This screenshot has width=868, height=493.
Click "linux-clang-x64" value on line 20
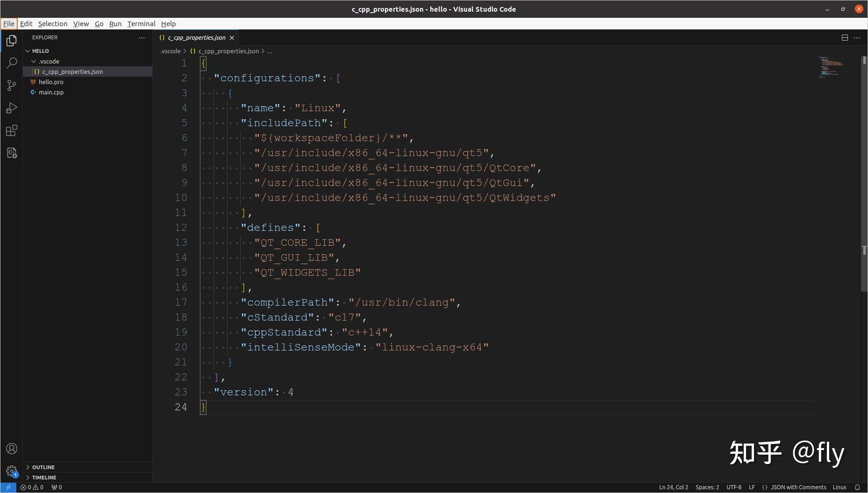[432, 347]
